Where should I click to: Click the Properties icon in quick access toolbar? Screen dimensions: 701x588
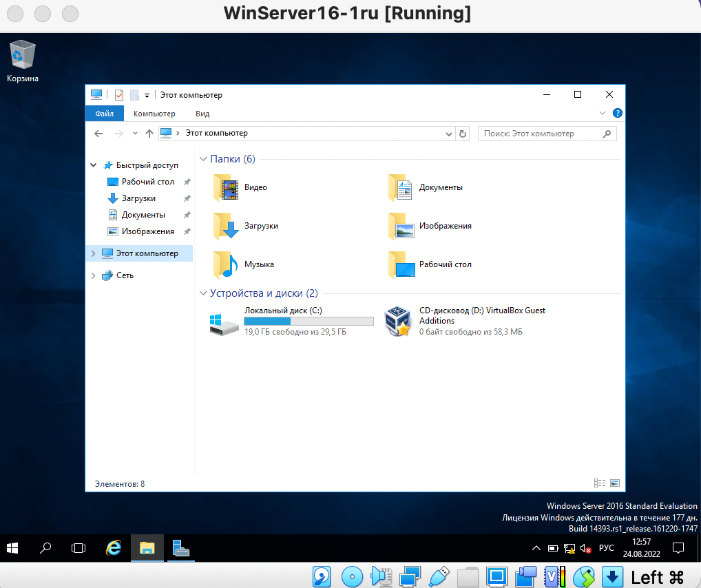119,95
